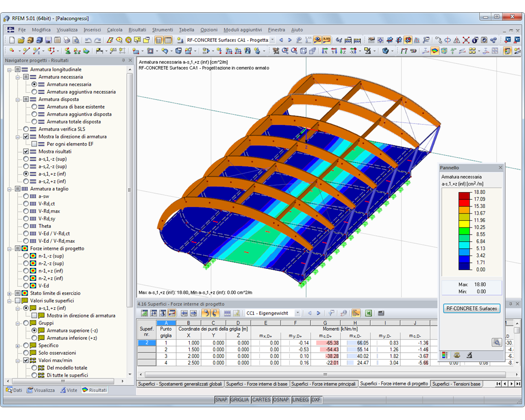Print the current graphic view

click(x=66, y=40)
